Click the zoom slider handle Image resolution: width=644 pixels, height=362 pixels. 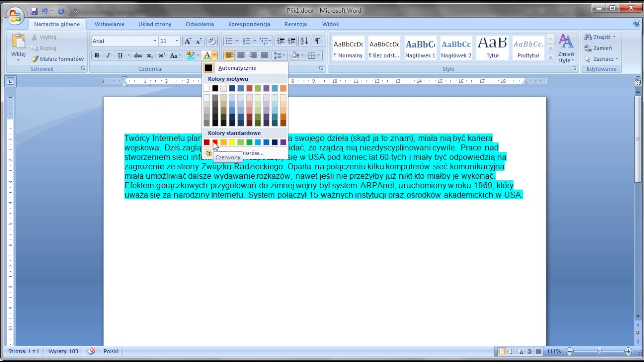tap(599, 351)
